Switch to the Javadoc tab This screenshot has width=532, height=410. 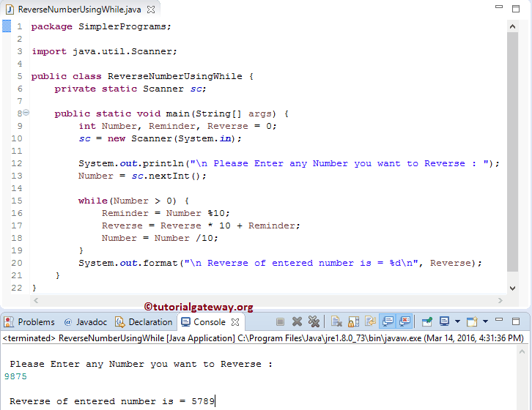pyautogui.click(x=86, y=322)
